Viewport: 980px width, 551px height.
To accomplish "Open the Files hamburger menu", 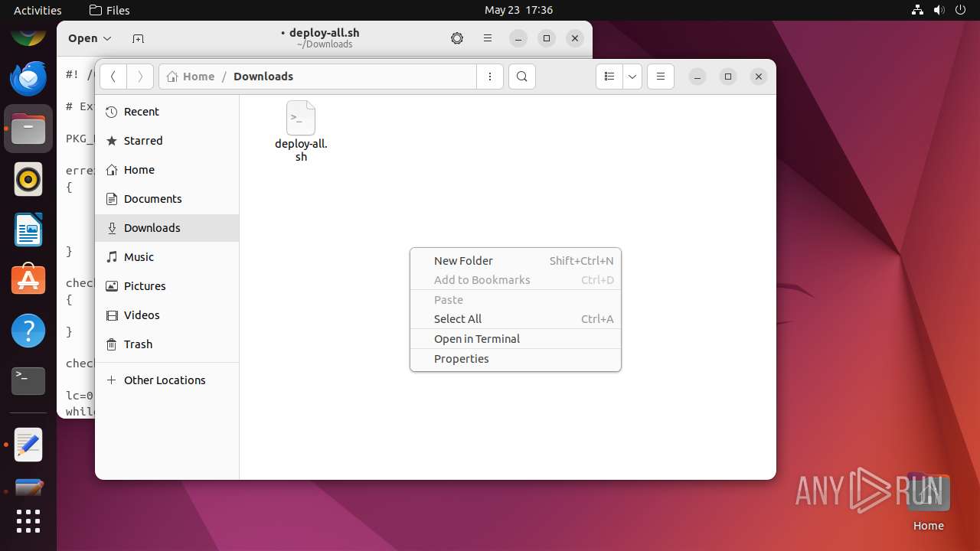I will [x=661, y=77].
